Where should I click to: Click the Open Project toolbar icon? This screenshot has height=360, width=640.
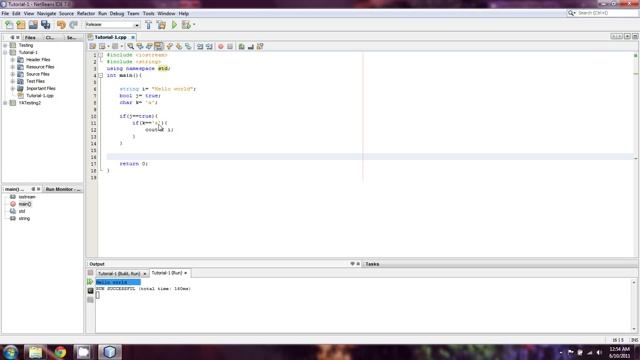pos(33,25)
